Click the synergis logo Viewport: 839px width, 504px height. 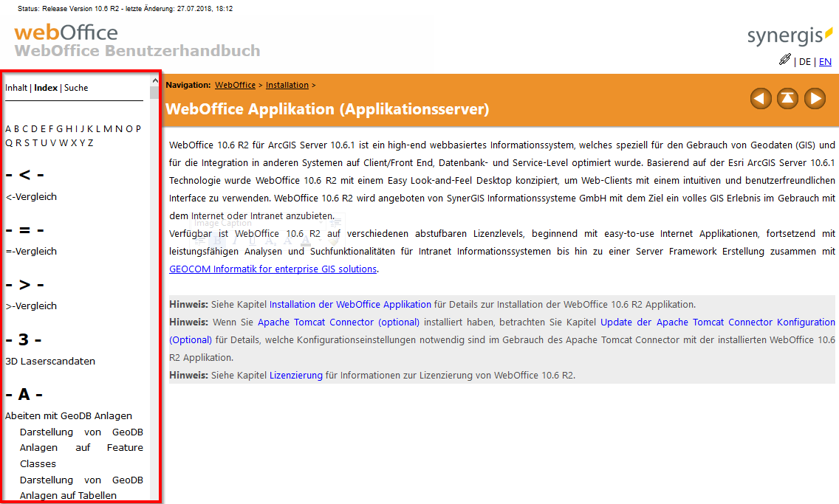(790, 35)
